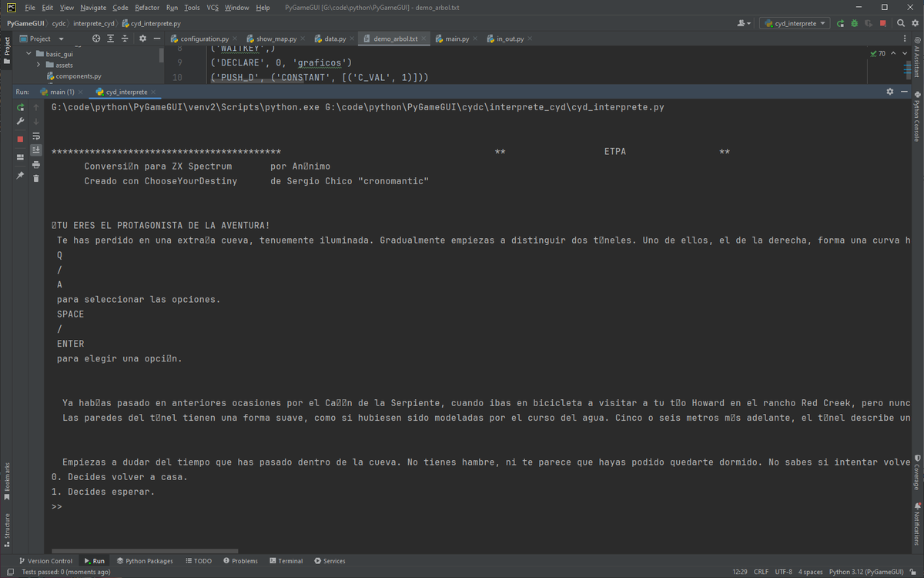
Task: Click the Print console output icon
Action: tap(36, 164)
